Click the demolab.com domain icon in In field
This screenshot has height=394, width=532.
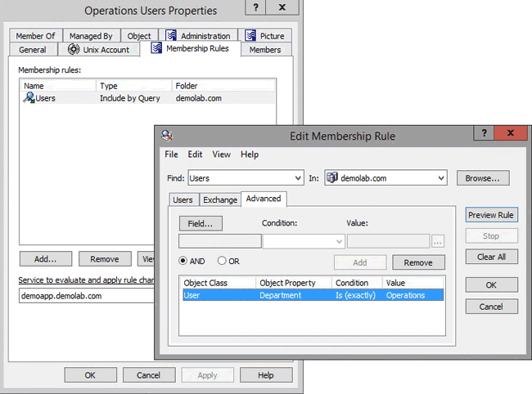tap(332, 177)
